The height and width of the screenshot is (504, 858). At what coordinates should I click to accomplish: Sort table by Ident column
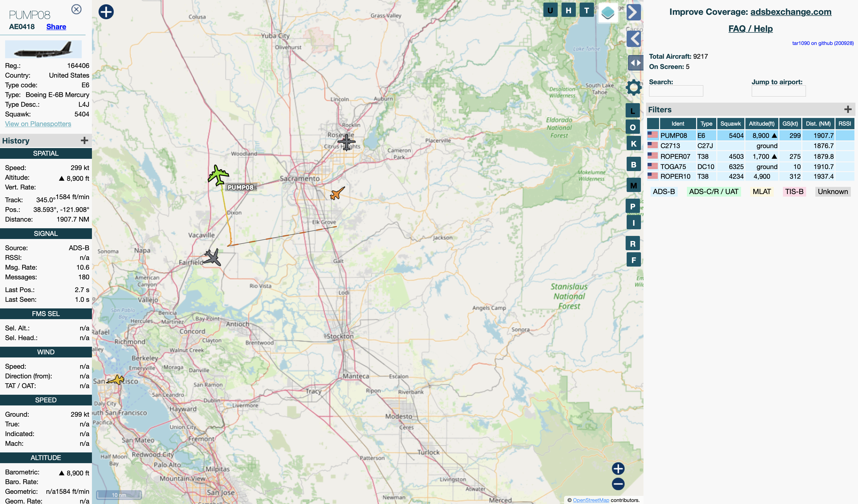coord(677,124)
